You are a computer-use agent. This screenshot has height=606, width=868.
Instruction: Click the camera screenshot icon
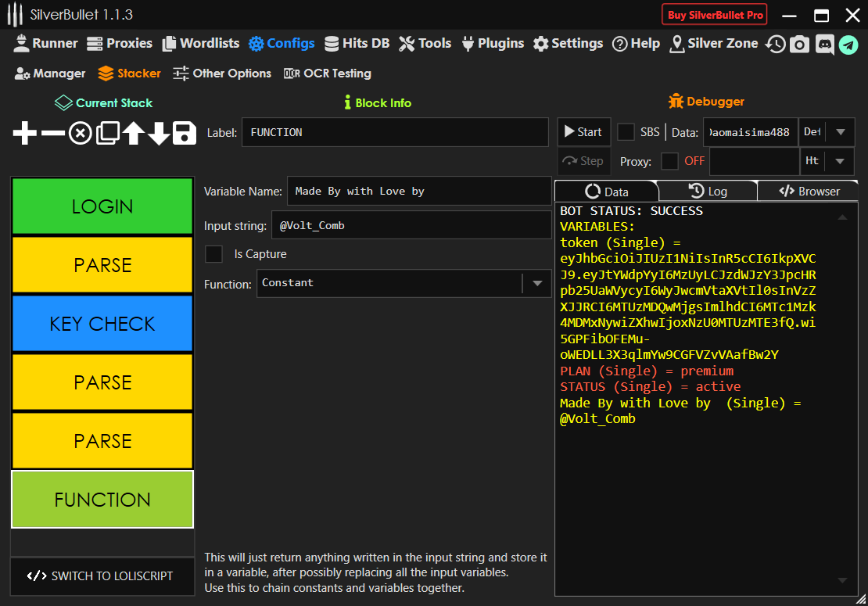coord(799,45)
